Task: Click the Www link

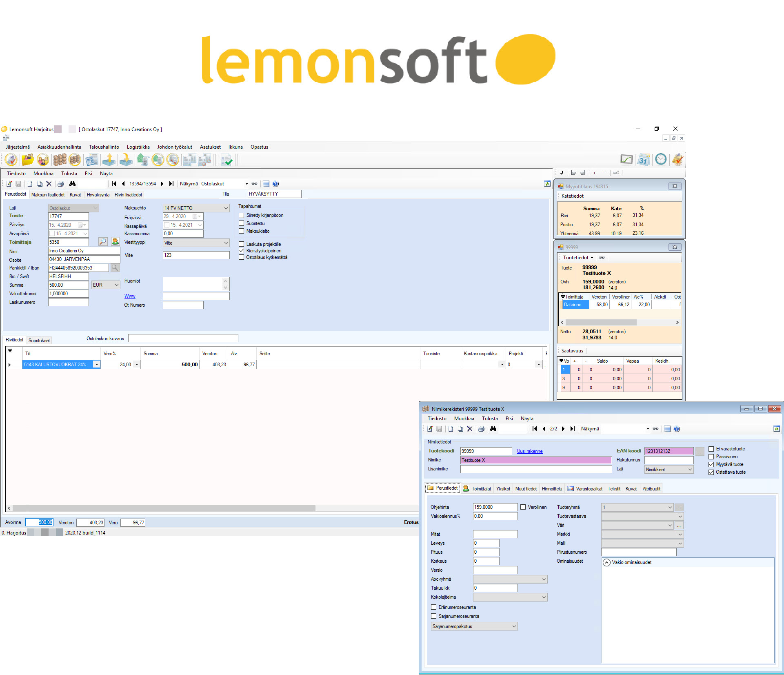Action: (x=130, y=296)
